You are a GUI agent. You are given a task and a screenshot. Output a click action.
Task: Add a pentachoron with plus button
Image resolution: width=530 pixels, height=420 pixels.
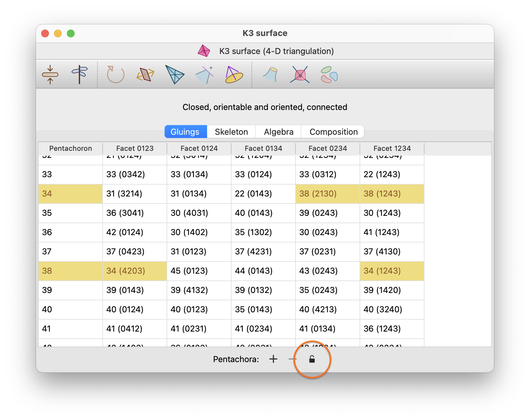[x=273, y=359]
